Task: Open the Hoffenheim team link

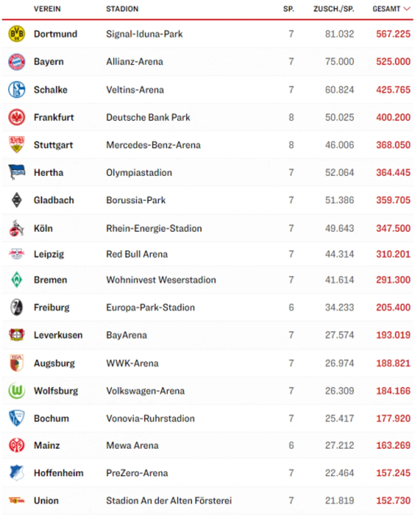Action: (x=59, y=473)
